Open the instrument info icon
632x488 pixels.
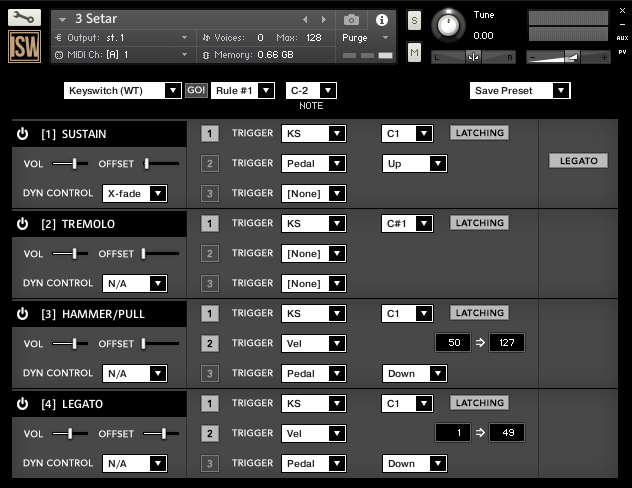pyautogui.click(x=381, y=19)
